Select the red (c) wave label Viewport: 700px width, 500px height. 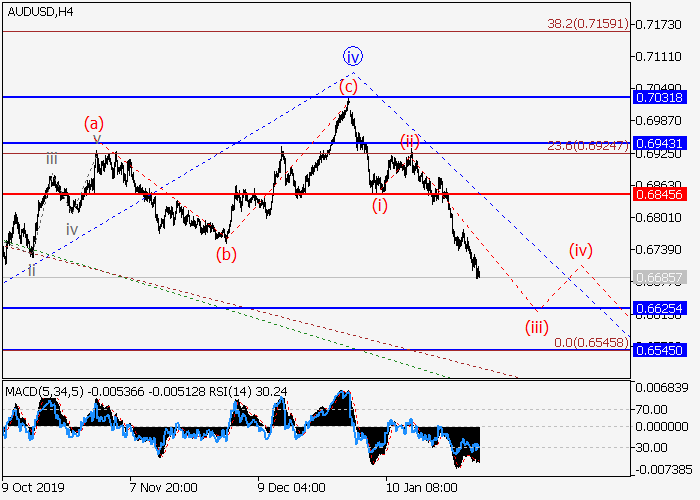[348, 86]
